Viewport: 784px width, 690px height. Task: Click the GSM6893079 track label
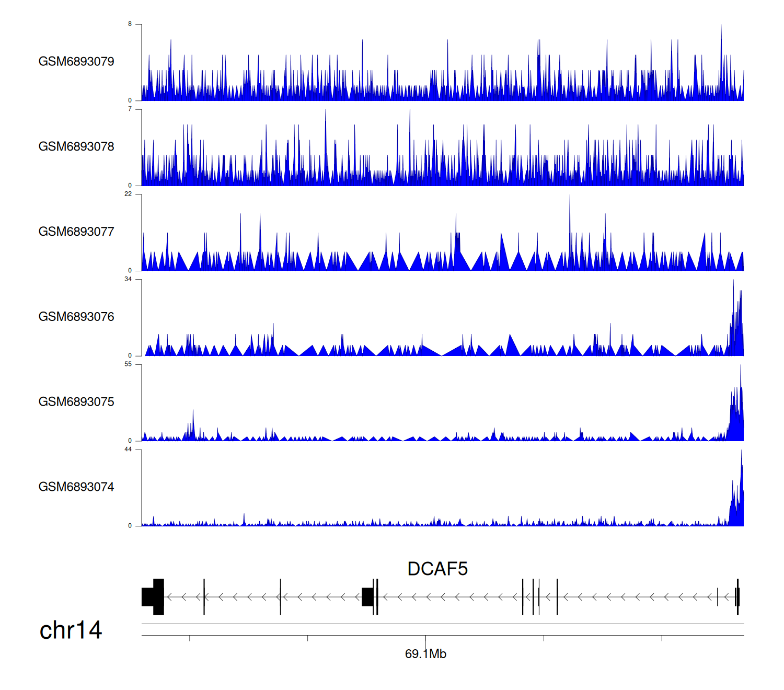pyautogui.click(x=76, y=61)
